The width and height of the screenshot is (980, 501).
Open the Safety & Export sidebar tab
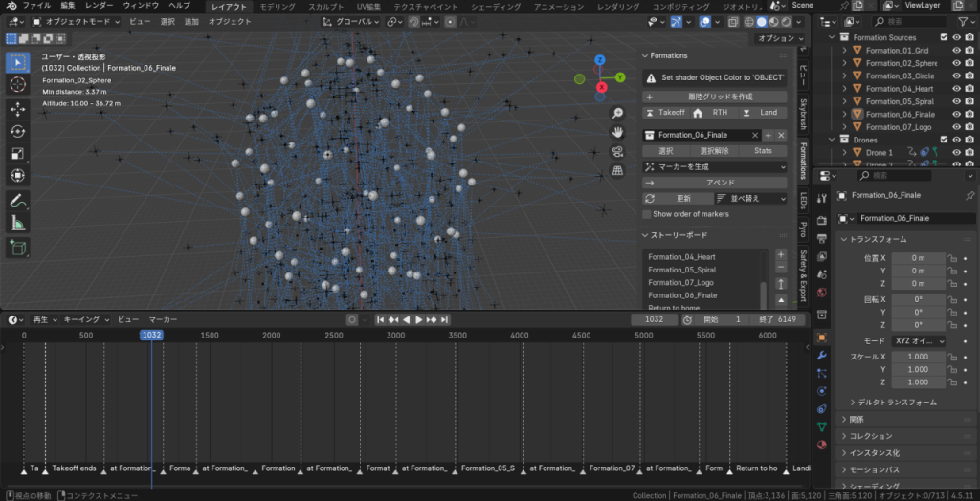804,275
